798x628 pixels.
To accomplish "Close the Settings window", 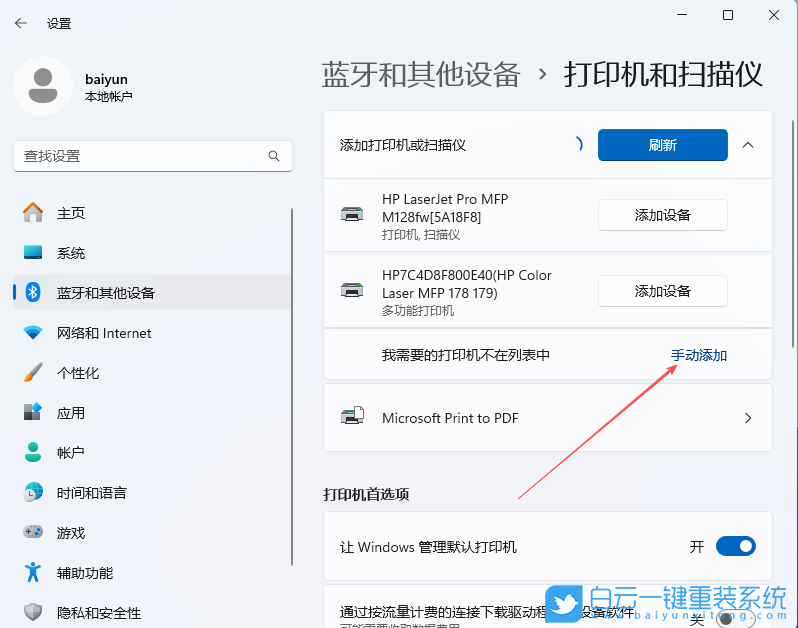I will (x=774, y=15).
